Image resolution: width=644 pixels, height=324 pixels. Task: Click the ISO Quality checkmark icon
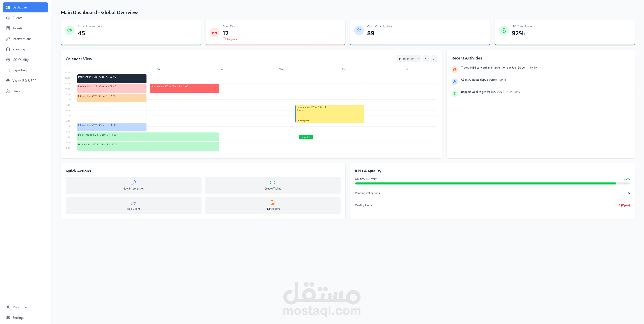(8, 60)
